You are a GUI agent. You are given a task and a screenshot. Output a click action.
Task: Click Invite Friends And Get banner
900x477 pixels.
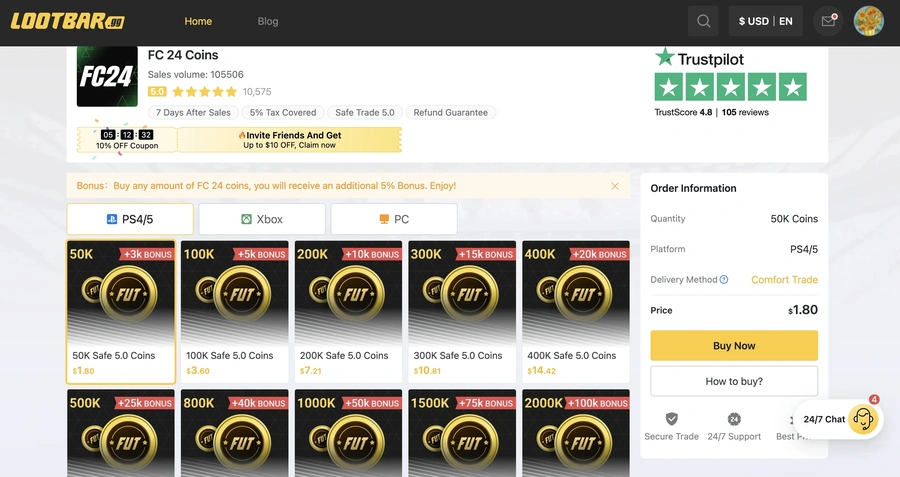coord(289,139)
